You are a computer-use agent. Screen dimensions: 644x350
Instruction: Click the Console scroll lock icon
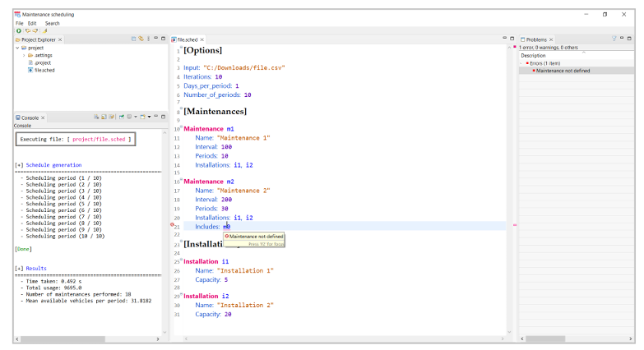tap(104, 117)
